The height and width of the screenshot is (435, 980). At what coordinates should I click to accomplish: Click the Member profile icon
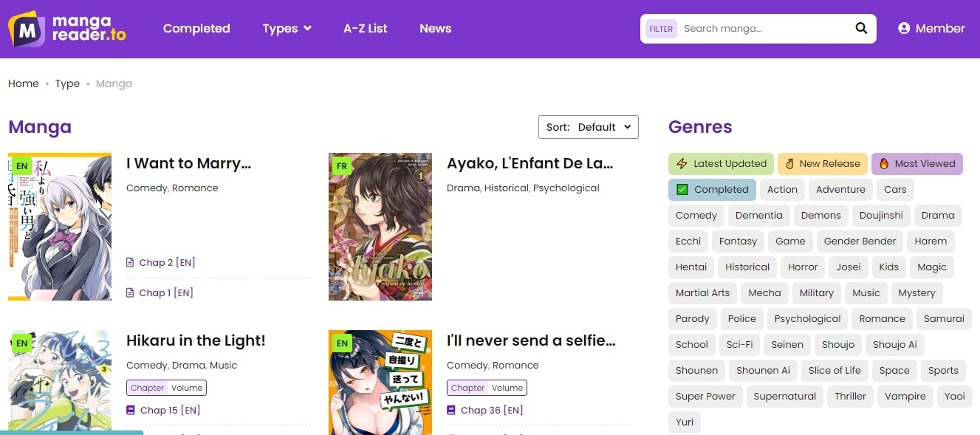point(904,29)
